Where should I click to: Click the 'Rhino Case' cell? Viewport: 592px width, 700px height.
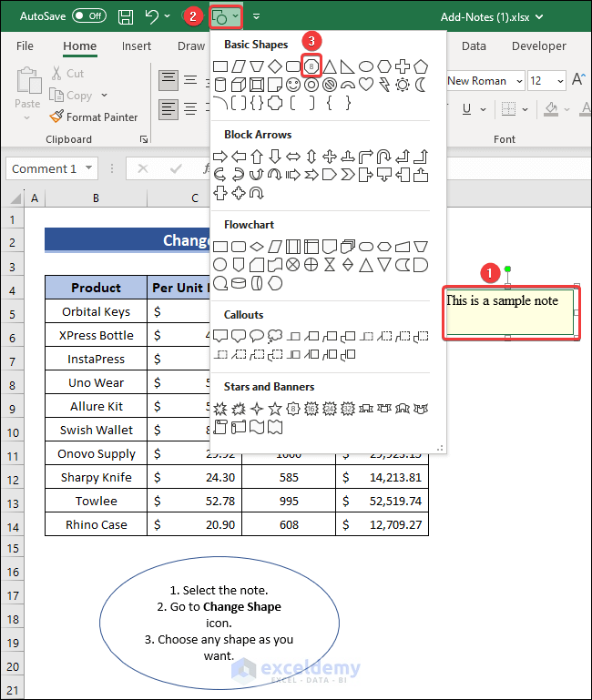pyautogui.click(x=96, y=524)
